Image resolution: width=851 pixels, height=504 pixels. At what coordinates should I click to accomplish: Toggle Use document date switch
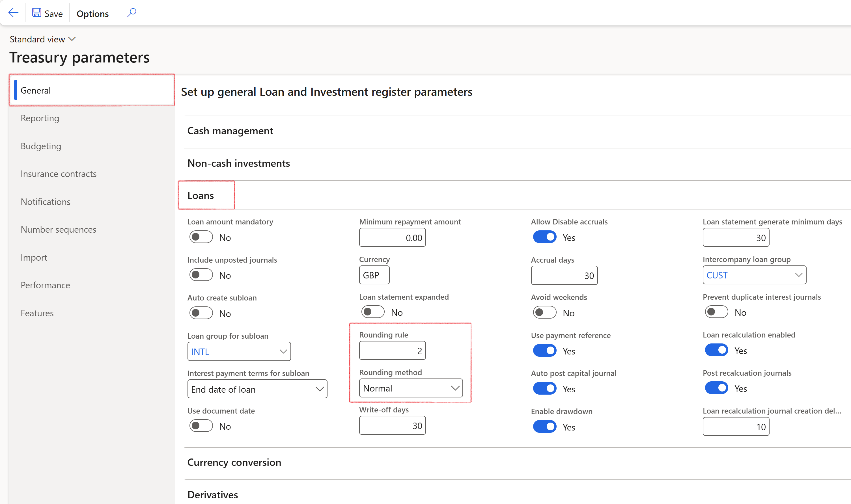[x=201, y=426]
